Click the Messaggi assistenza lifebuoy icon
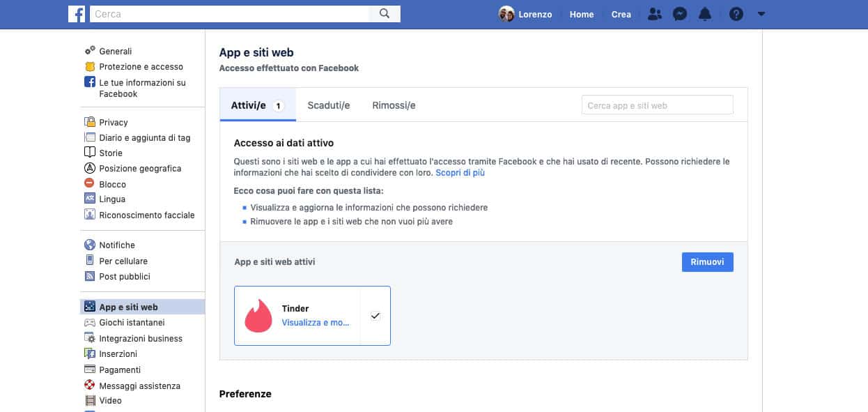 pyautogui.click(x=90, y=386)
